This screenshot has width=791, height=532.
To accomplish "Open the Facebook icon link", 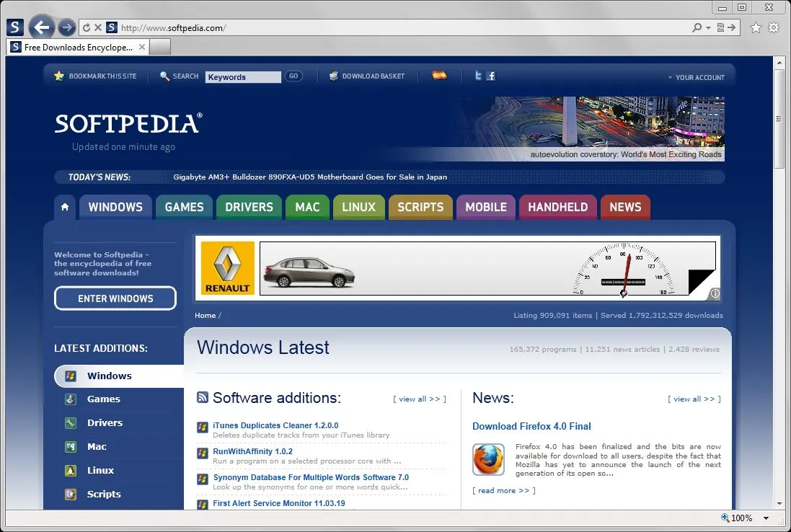I will point(491,76).
